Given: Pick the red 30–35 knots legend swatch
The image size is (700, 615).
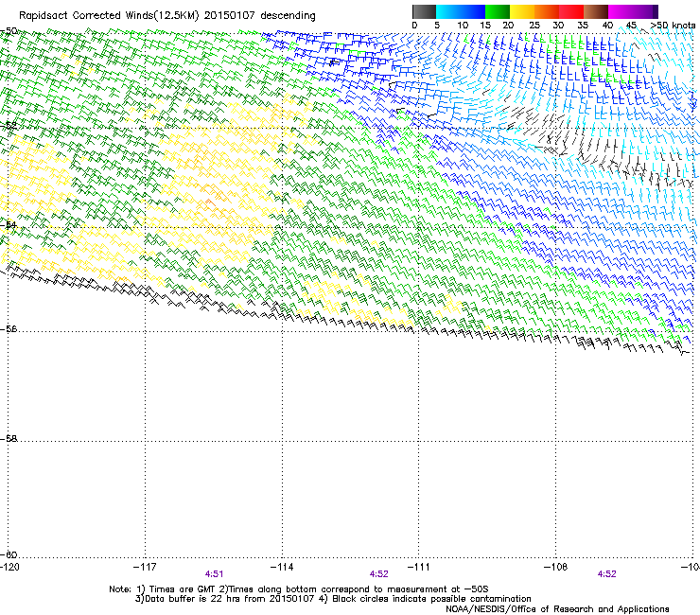Looking at the screenshot, I should 571,11.
